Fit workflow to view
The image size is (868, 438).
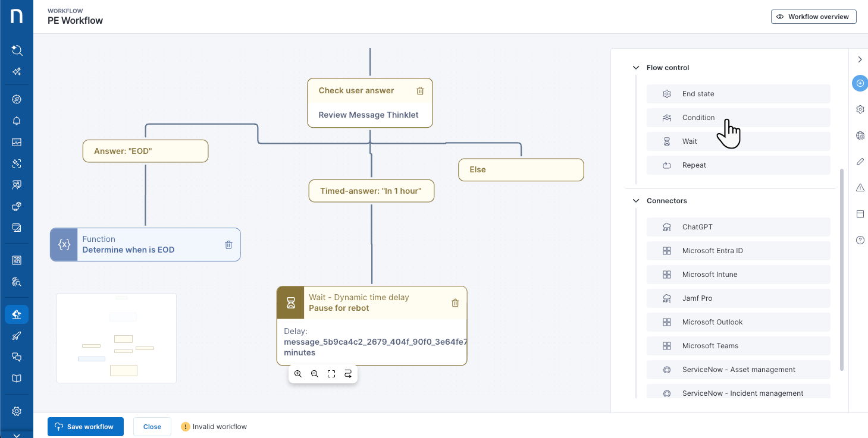tap(331, 374)
